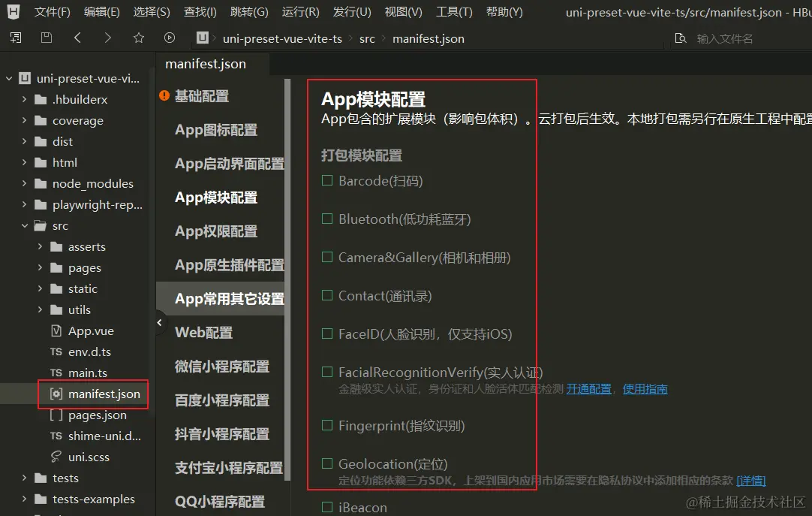This screenshot has width=812, height=516.
Task: Go back with the left arrow icon
Action: (x=78, y=38)
